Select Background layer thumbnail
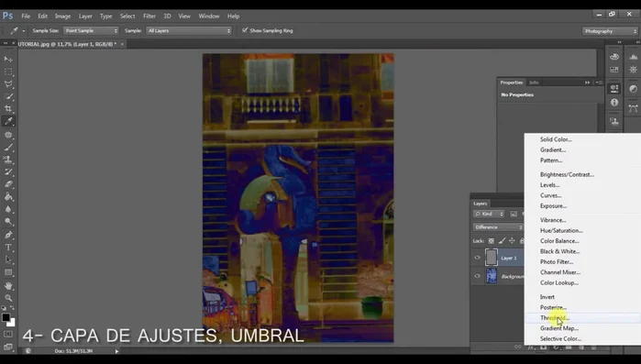 tap(492, 276)
